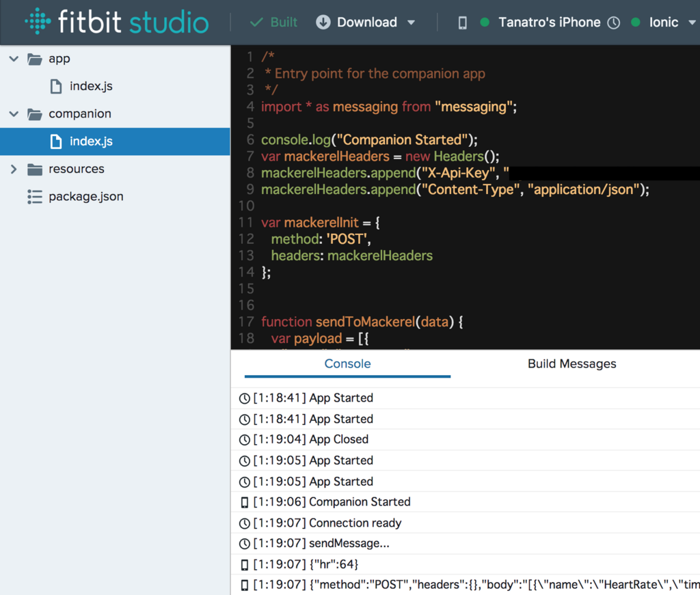700x595 pixels.
Task: Open index.js under app folder
Action: click(x=91, y=86)
